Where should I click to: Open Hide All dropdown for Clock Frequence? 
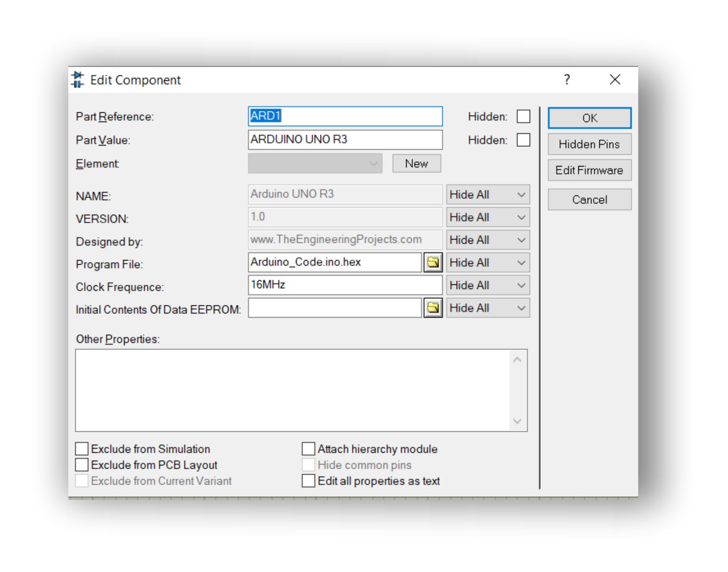coord(488,285)
